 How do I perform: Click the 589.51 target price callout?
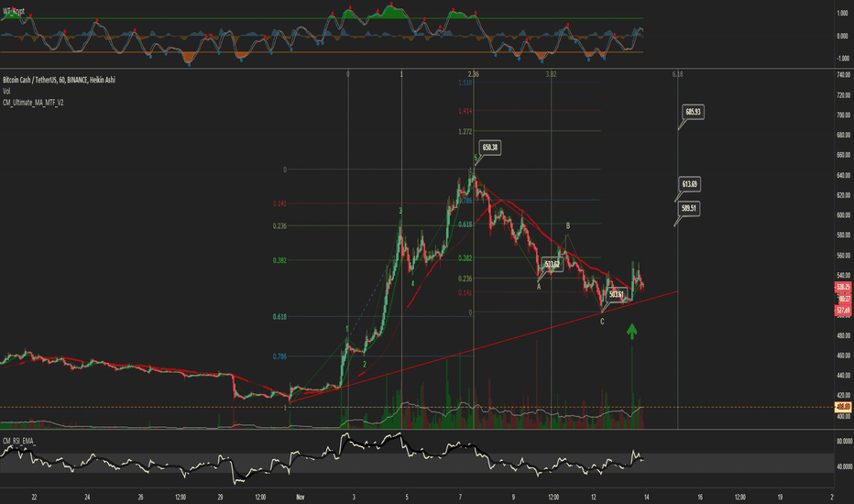click(x=689, y=208)
